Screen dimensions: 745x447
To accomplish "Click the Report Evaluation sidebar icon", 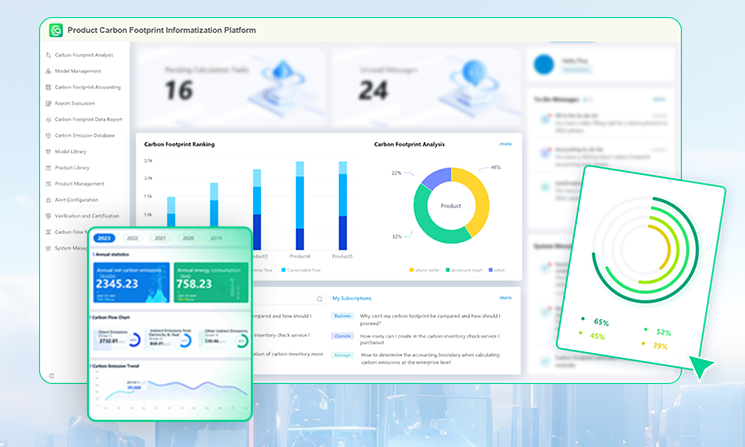I will 48,104.
